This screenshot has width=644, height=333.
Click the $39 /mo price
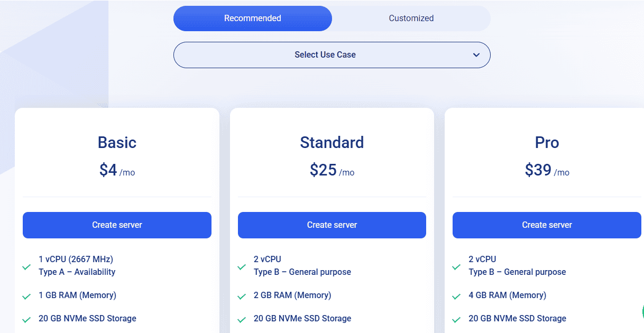[x=547, y=170]
